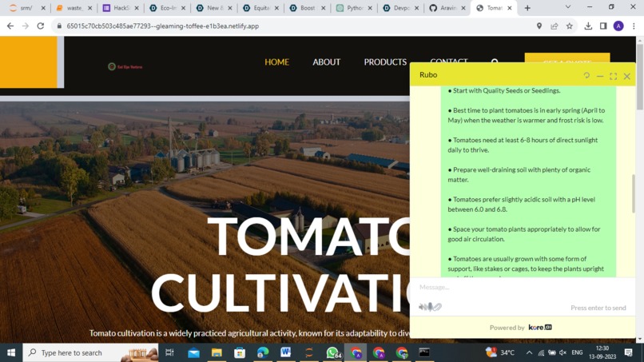The width and height of the screenshot is (644, 362).
Task: Open the Windows Start menu
Action: point(11,352)
